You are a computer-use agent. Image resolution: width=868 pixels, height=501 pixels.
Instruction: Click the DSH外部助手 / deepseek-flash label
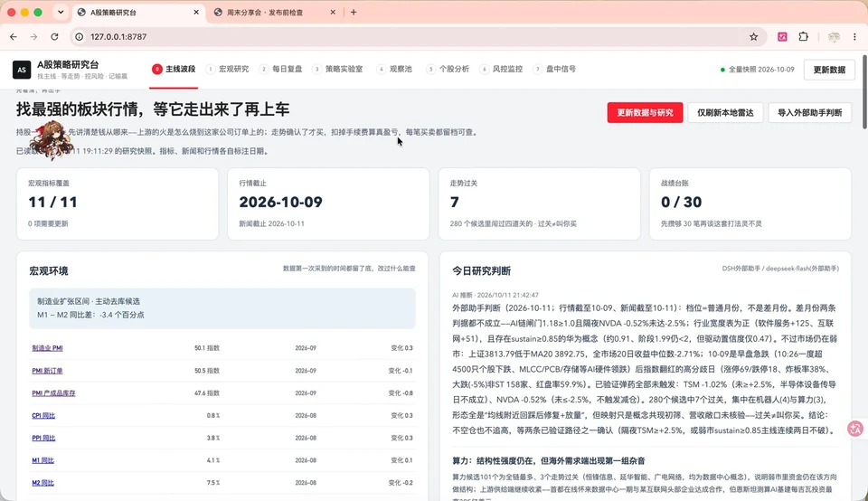780,269
